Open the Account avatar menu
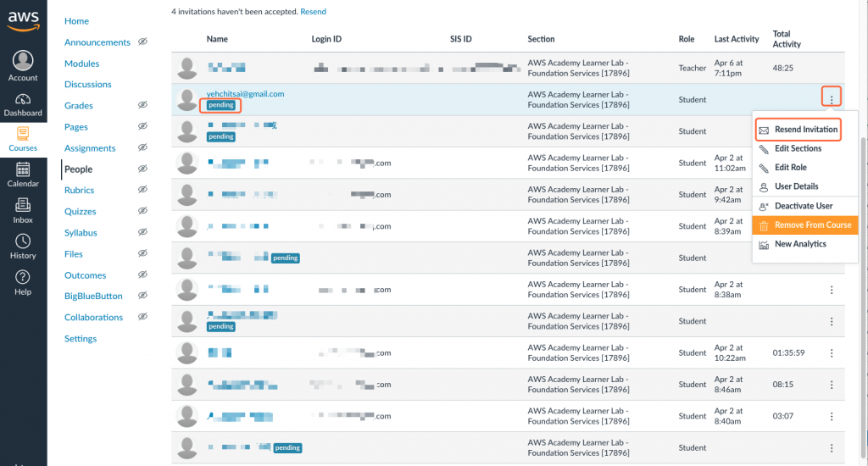Image resolution: width=868 pixels, height=466 pixels. coord(23,66)
